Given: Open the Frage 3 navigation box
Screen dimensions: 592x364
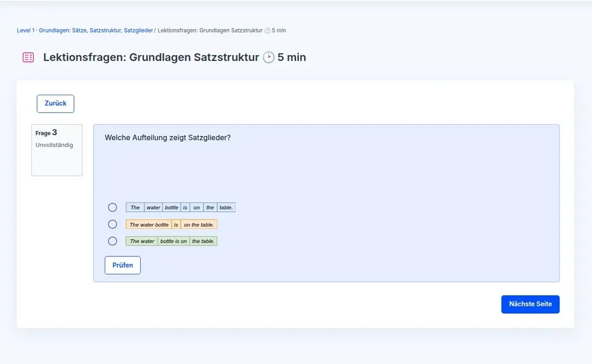Looking at the screenshot, I should click(x=57, y=150).
